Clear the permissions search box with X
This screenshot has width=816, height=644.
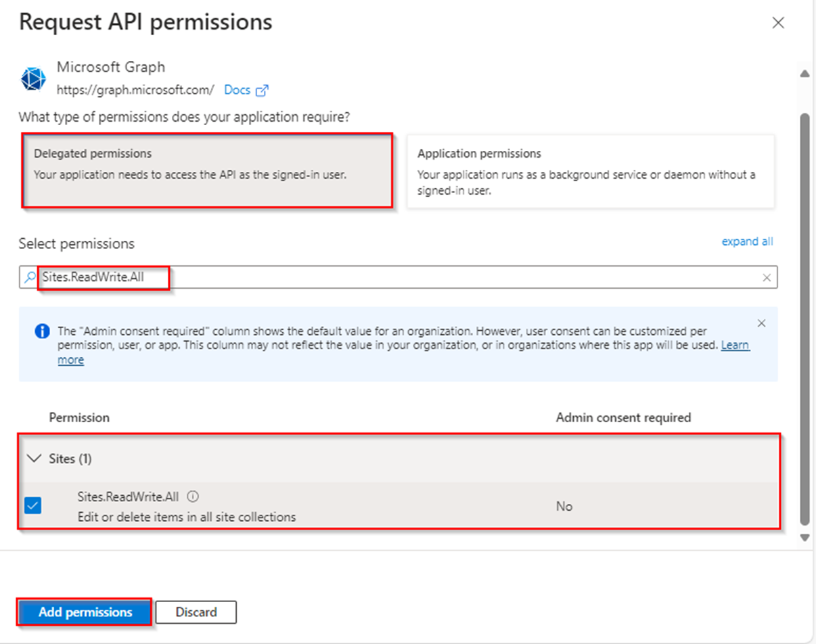coord(767,277)
